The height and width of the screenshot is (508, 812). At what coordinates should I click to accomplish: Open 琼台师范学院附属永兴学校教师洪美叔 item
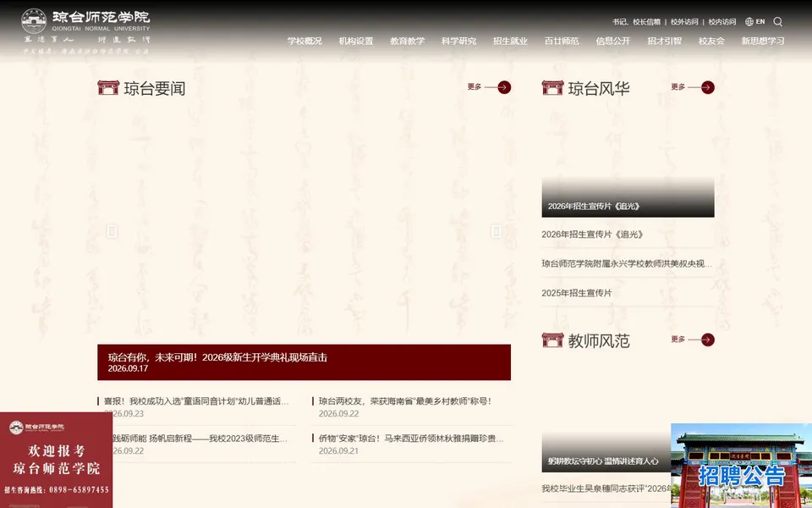click(x=627, y=263)
